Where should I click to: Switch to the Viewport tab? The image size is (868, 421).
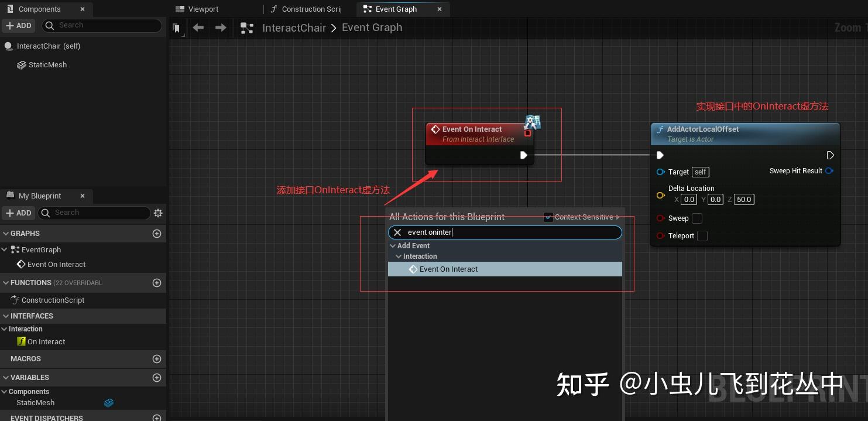click(x=203, y=9)
